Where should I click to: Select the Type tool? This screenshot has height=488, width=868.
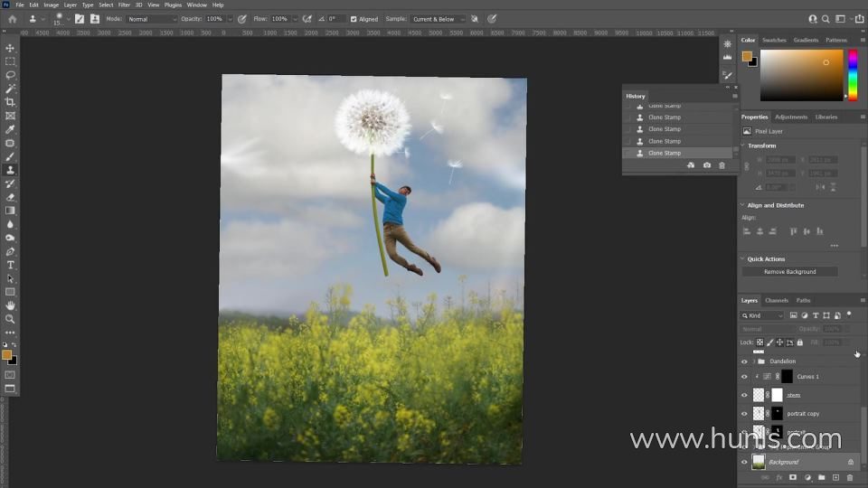point(10,265)
